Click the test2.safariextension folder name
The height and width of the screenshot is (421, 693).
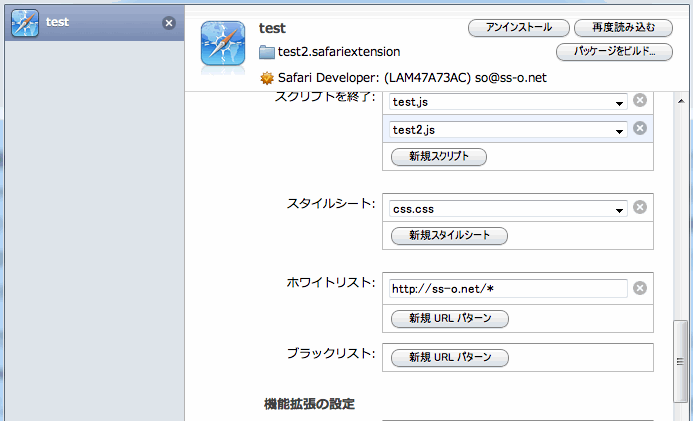tap(339, 52)
